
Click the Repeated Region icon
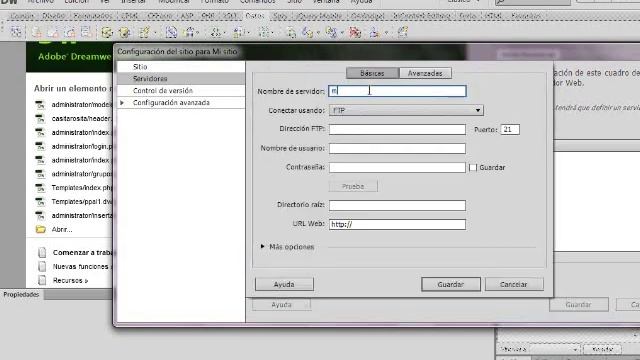coord(171,32)
